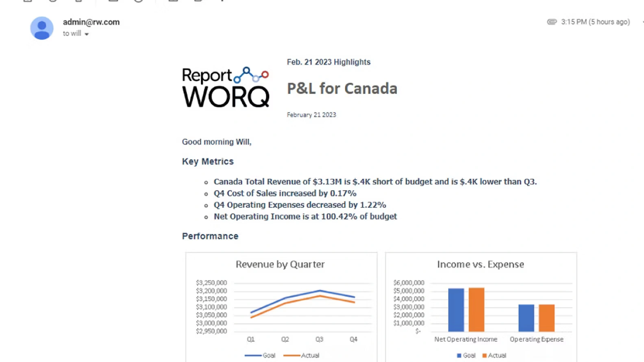
Task: Select the orange Net Operating Income bar
Action: coord(476,310)
